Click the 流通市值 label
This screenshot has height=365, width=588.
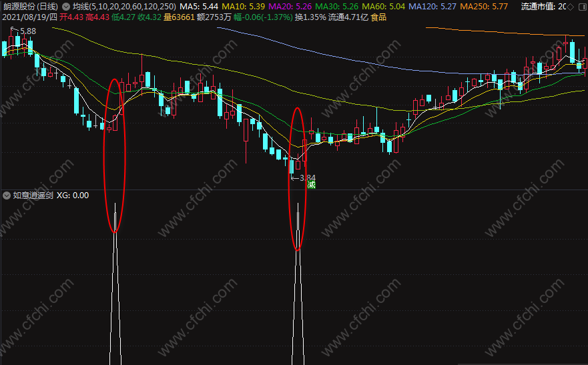click(x=538, y=7)
